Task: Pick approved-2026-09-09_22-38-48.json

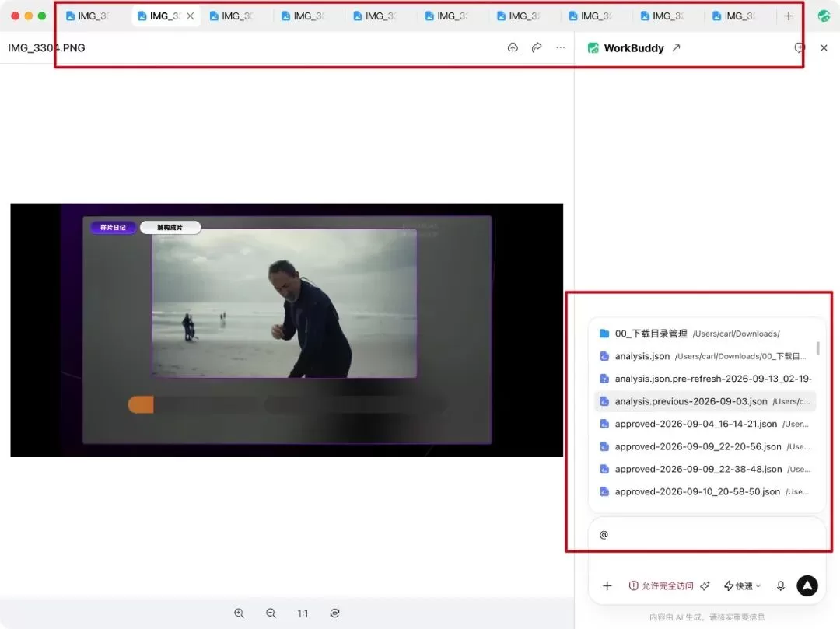Action: pyautogui.click(x=705, y=469)
